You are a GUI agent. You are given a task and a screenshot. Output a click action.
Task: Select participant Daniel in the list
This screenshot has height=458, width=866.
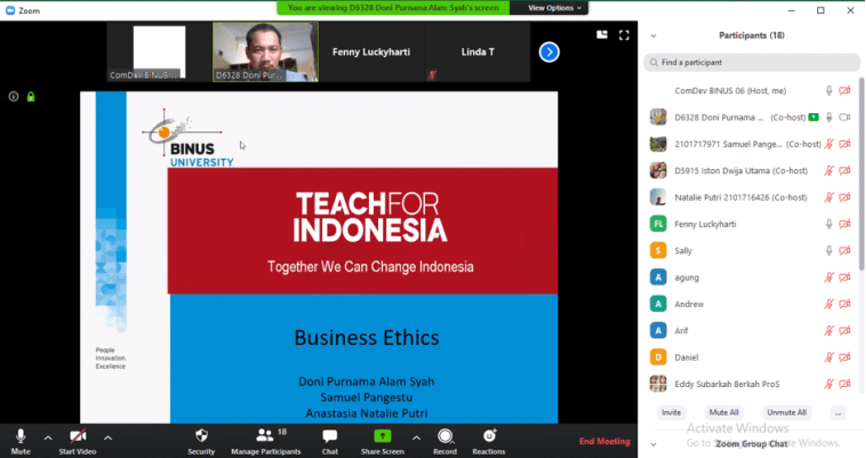pyautogui.click(x=751, y=357)
